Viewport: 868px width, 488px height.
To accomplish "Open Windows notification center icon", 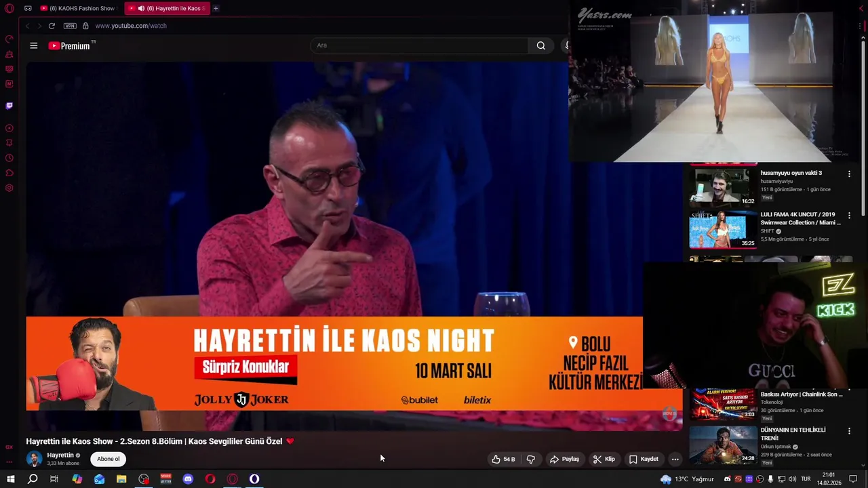I will 853,479.
